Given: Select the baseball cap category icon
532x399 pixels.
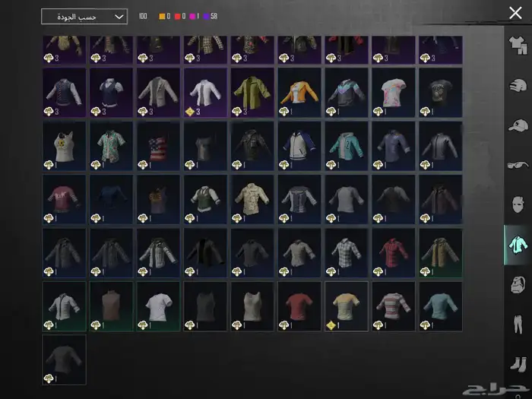Looking at the screenshot, I should point(518,125).
